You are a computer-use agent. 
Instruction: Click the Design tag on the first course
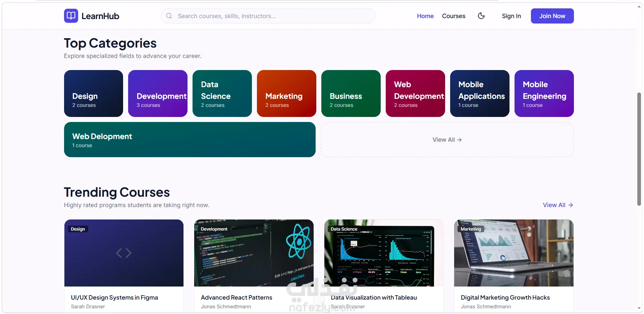pos(78,229)
